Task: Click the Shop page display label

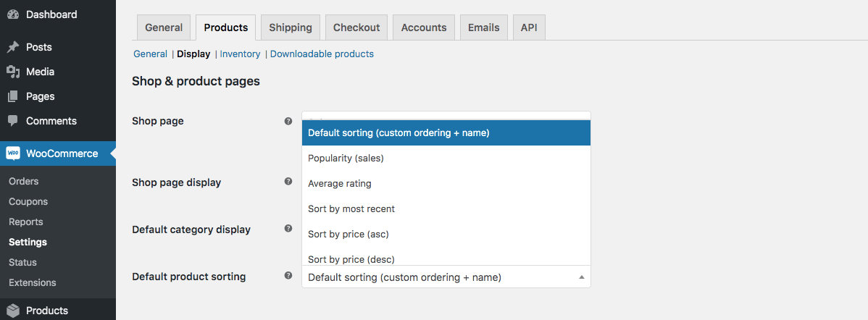Action: point(177,182)
